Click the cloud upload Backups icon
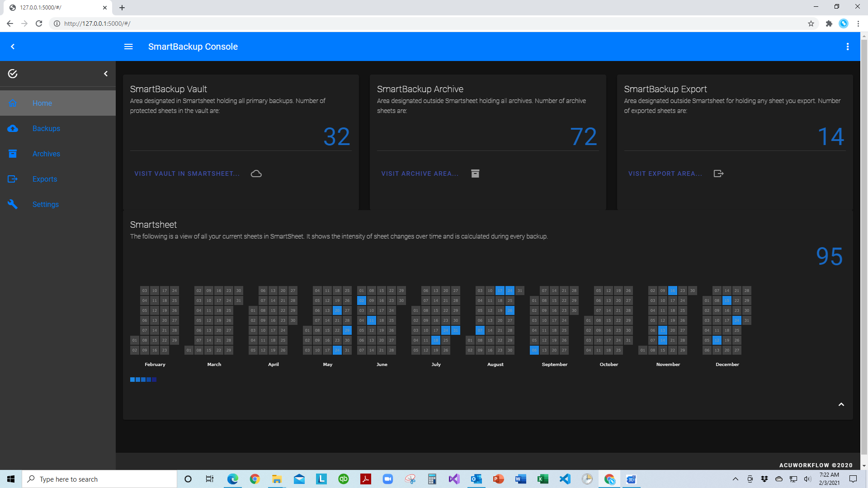The height and width of the screenshot is (488, 868). pyautogui.click(x=13, y=128)
